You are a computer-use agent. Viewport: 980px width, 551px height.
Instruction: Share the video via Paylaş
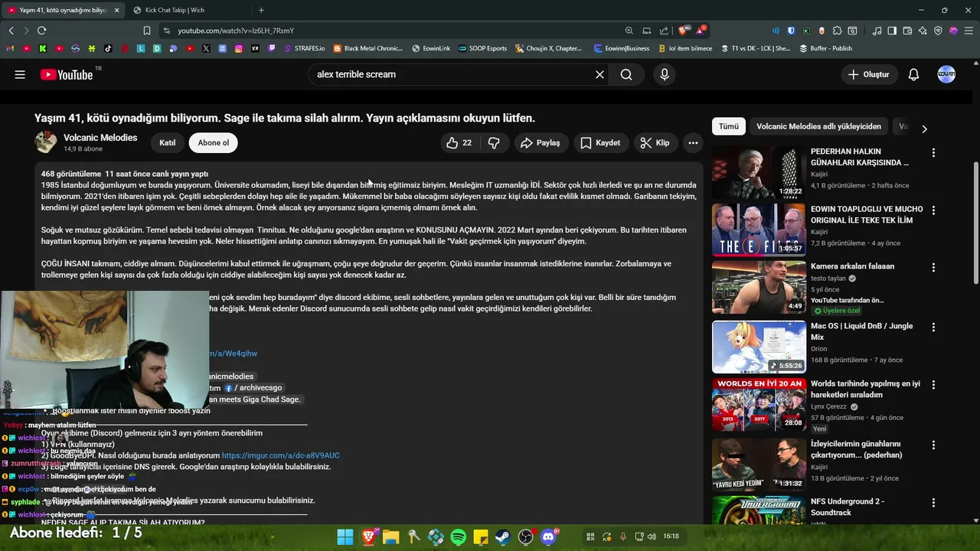tap(540, 142)
